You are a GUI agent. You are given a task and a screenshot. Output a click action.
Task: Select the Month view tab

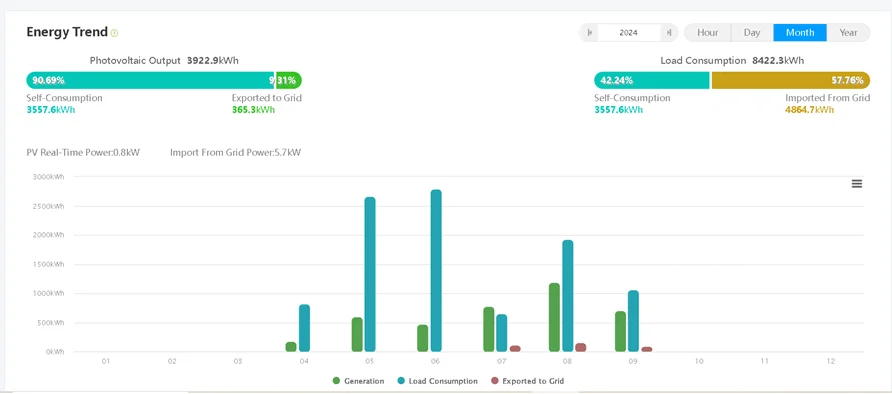pyautogui.click(x=800, y=32)
